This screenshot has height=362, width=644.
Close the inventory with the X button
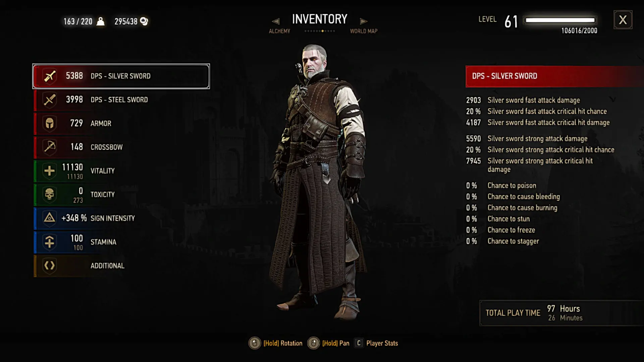(623, 20)
